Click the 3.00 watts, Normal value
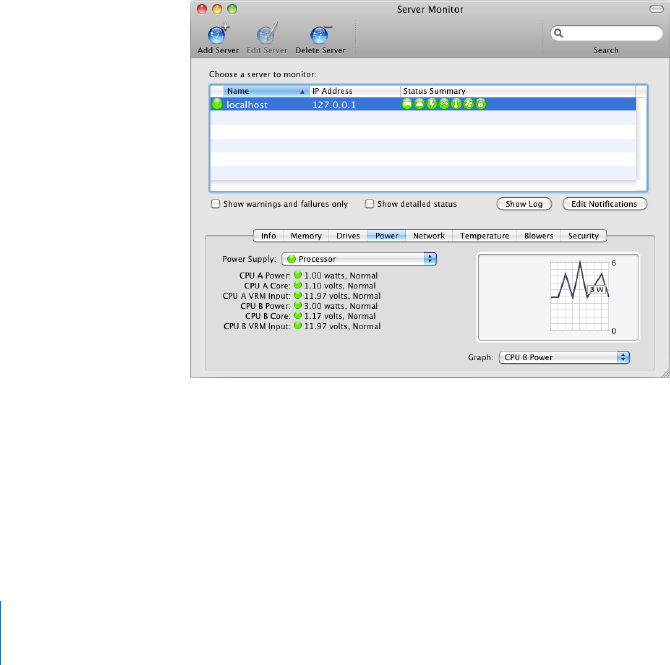The height and width of the screenshot is (665, 670). [341, 306]
